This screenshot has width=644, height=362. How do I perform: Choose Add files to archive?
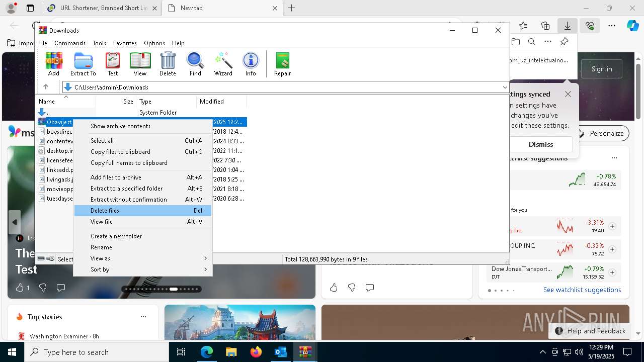pos(143,177)
